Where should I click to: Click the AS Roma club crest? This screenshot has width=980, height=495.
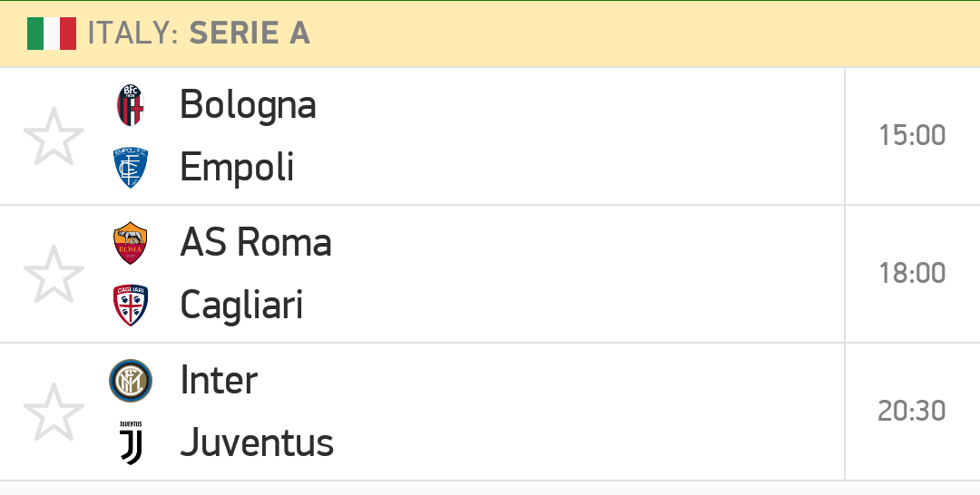pos(131,243)
